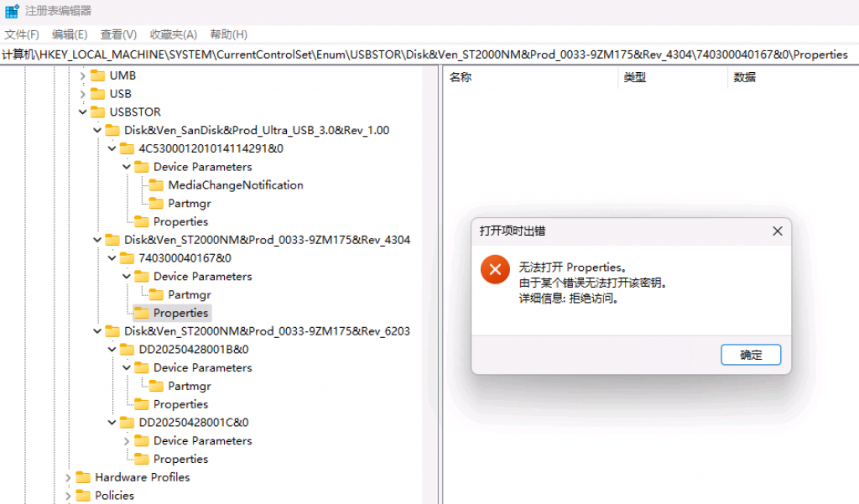
Task: Collapse the USBSTOR tree node
Action: (82, 112)
